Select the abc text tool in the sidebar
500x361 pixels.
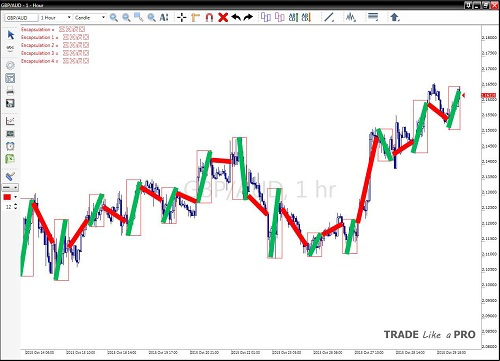point(10,48)
